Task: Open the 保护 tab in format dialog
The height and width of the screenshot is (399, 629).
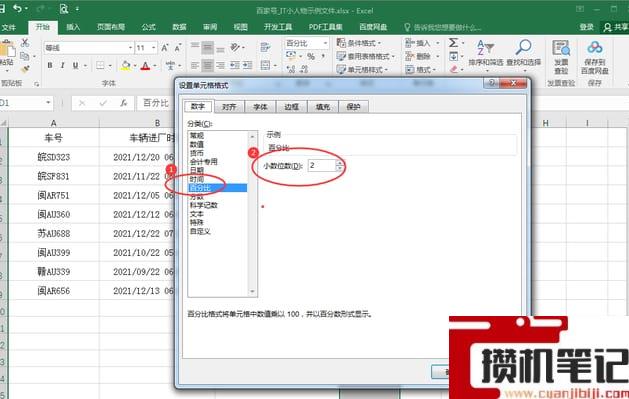Action: click(353, 107)
